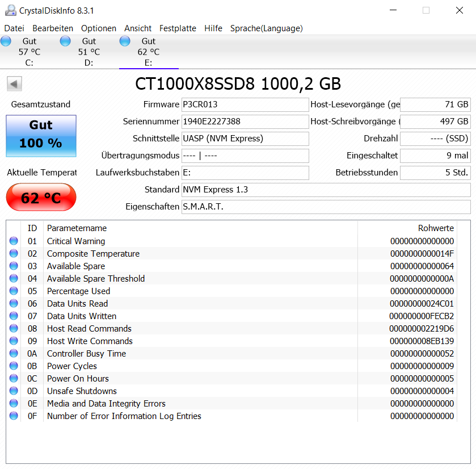
Task: Click the blue status indicator for Critical Warning
Action: (14, 241)
